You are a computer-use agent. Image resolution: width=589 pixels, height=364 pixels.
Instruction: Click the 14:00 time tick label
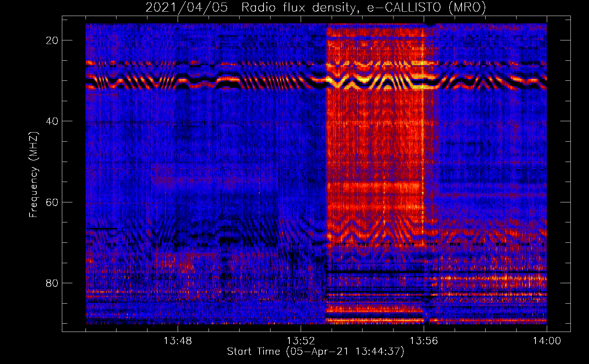pos(547,341)
